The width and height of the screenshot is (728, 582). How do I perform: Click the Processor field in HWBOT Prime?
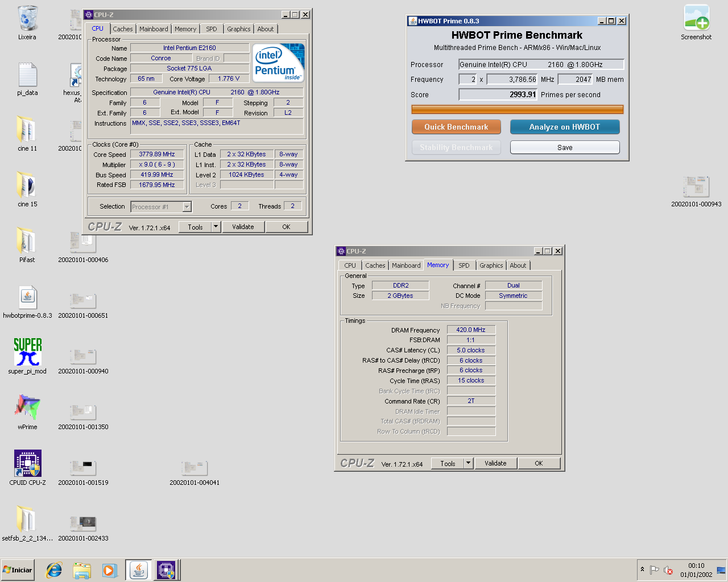[x=541, y=64]
